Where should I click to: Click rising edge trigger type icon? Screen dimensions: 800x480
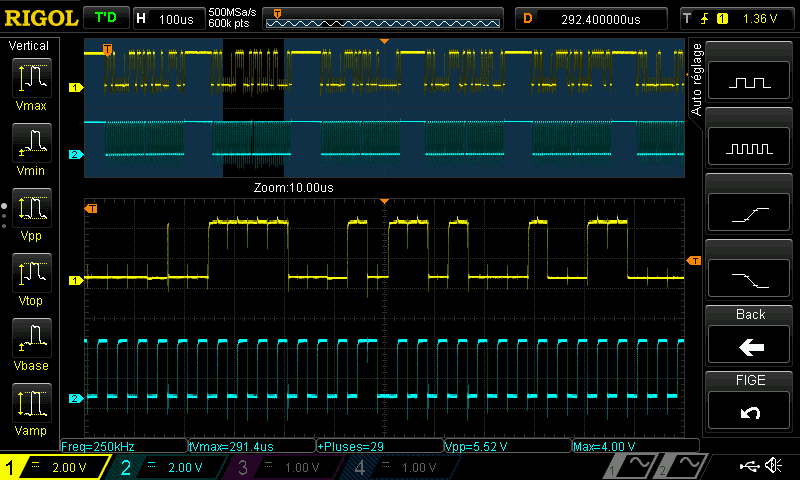click(705, 19)
